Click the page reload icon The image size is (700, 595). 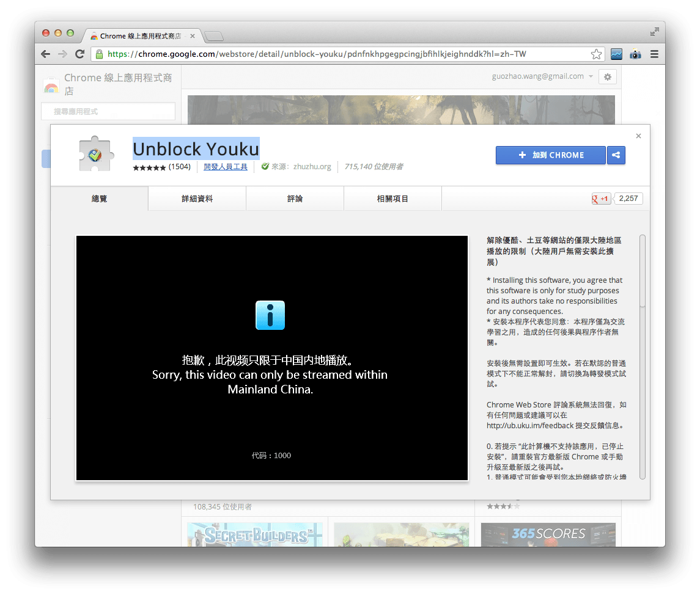pos(80,54)
